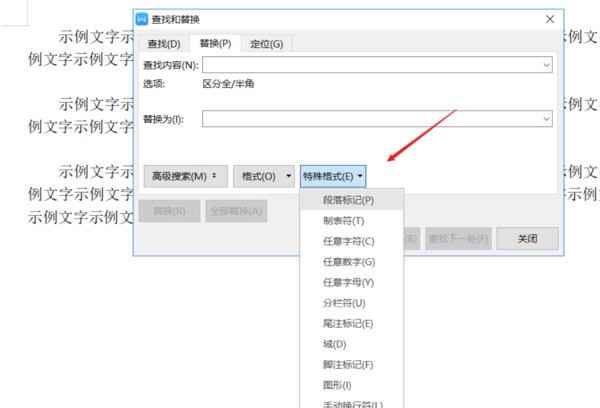Select the 替换(P) tab
The image size is (600, 408).
coord(214,44)
